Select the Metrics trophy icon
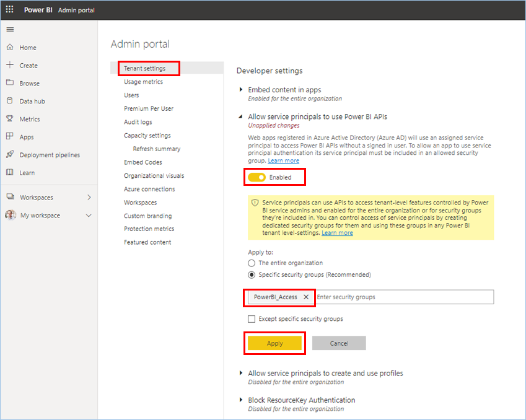Image resolution: width=526 pixels, height=420 pixels. point(10,118)
